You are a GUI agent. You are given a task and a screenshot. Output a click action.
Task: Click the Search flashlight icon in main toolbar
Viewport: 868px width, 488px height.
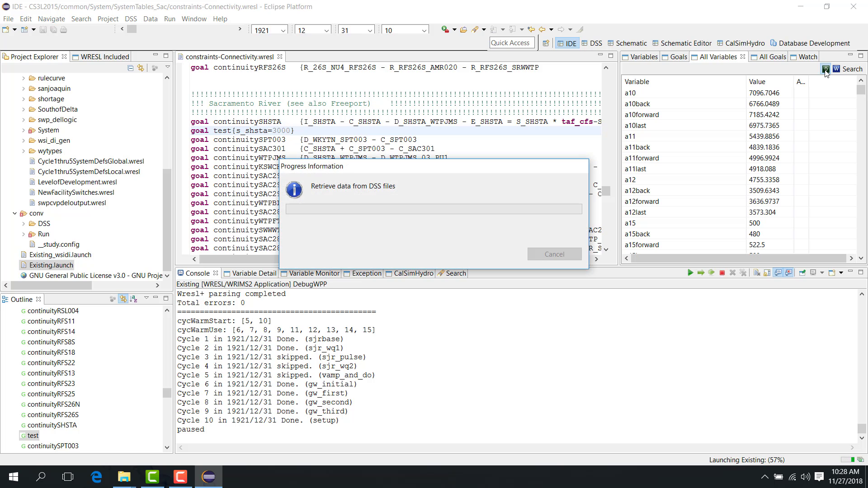click(475, 30)
